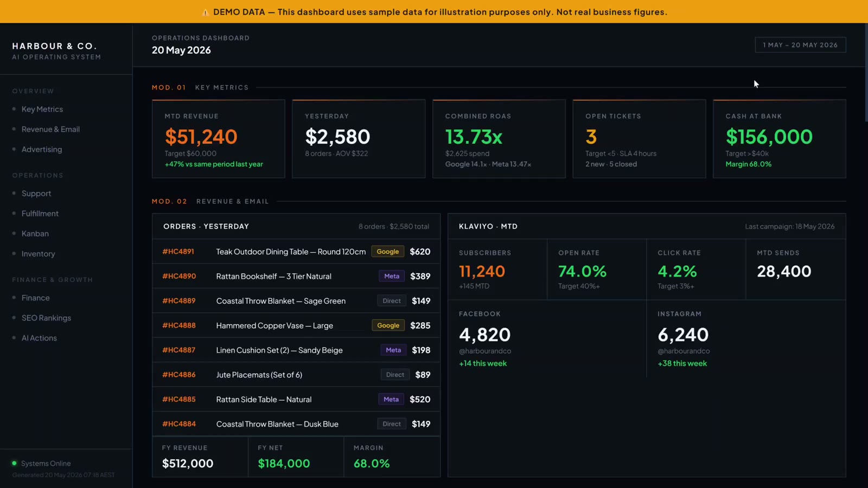Open Key Metrics in sidebar
868x488 pixels.
tap(42, 109)
